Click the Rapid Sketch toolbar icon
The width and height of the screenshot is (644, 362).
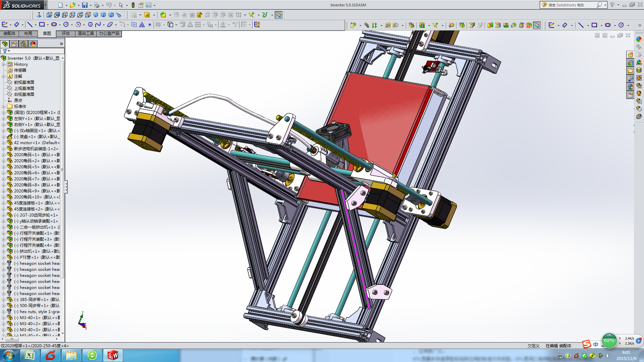point(257,24)
